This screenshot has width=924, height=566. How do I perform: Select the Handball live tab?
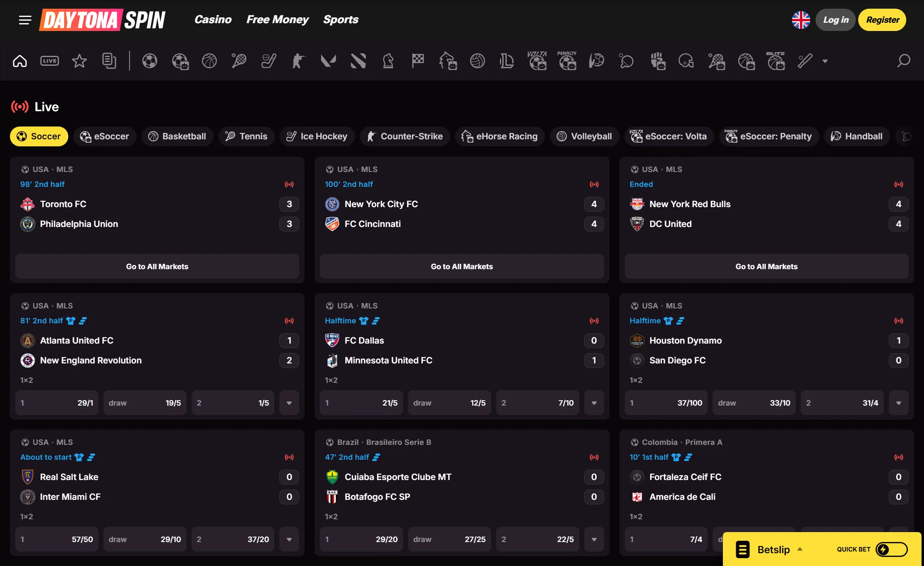[x=857, y=136]
